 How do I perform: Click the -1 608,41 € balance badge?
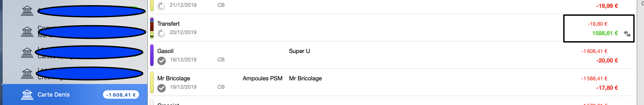click(121, 95)
